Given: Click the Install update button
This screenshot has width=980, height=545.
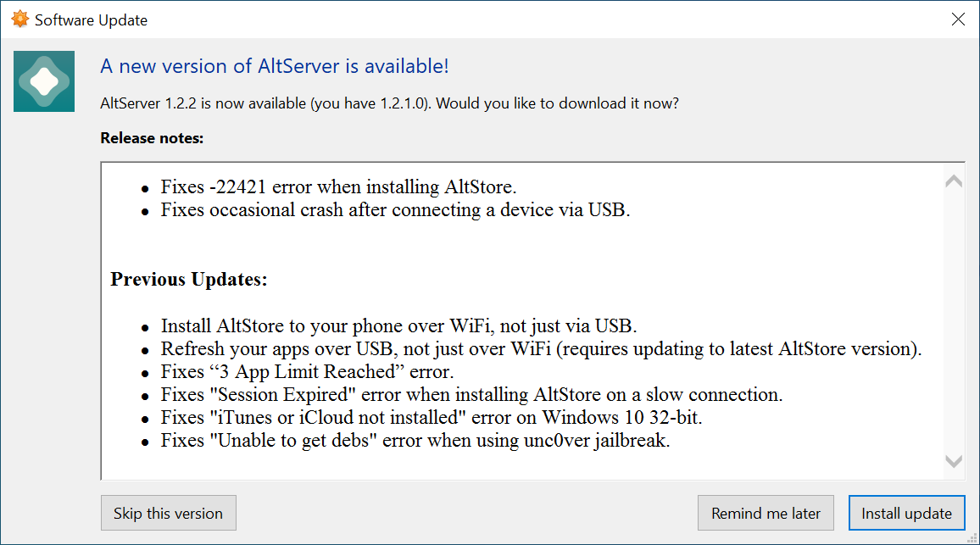Looking at the screenshot, I should click(906, 513).
